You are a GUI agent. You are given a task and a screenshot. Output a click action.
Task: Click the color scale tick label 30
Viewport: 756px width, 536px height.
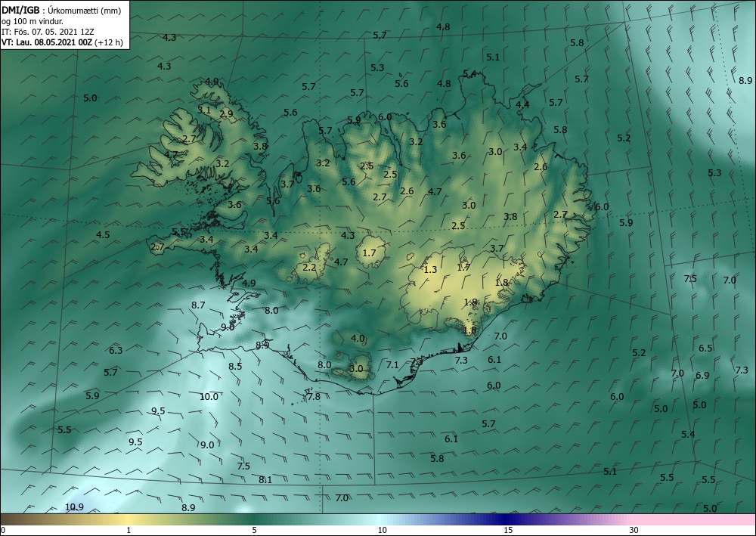(634, 530)
